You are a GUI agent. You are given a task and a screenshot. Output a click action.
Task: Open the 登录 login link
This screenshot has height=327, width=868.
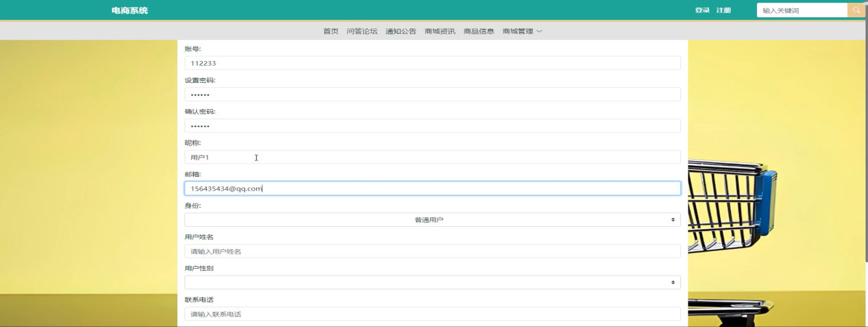pos(702,10)
